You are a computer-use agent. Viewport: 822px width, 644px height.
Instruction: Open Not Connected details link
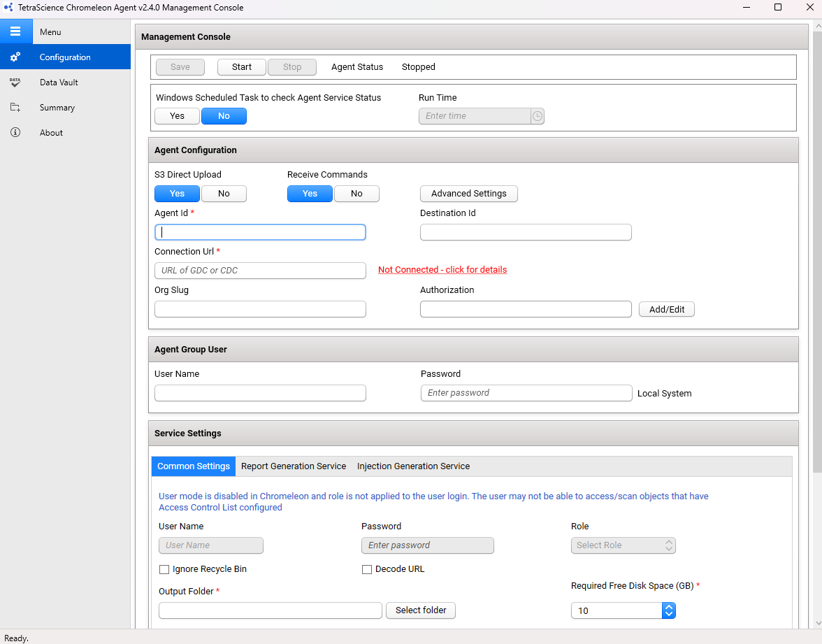(x=442, y=270)
